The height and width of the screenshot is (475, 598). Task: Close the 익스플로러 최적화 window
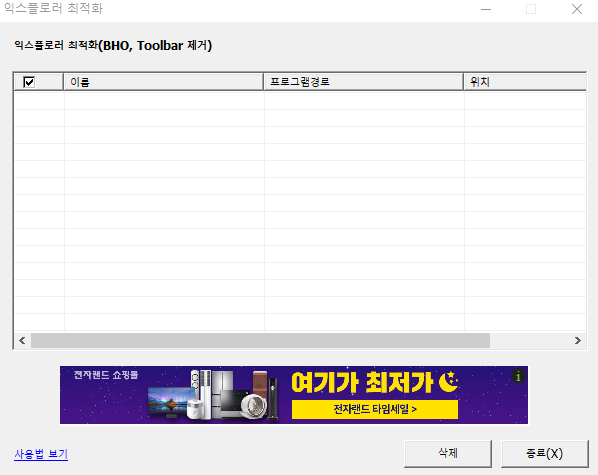[x=577, y=9]
